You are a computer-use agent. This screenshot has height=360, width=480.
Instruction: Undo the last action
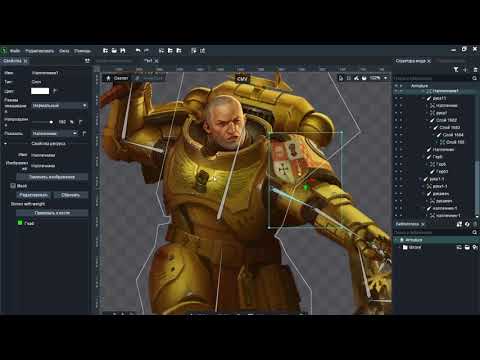point(138,51)
